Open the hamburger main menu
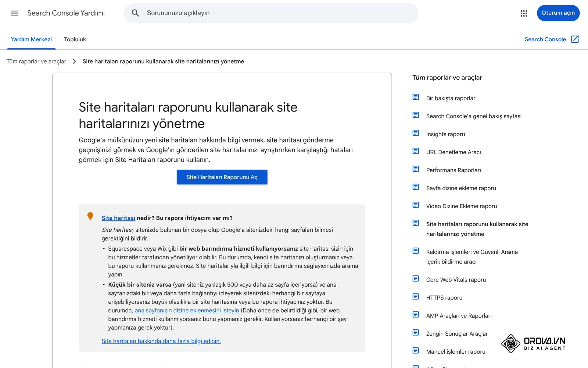The width and height of the screenshot is (588, 368). pos(15,13)
